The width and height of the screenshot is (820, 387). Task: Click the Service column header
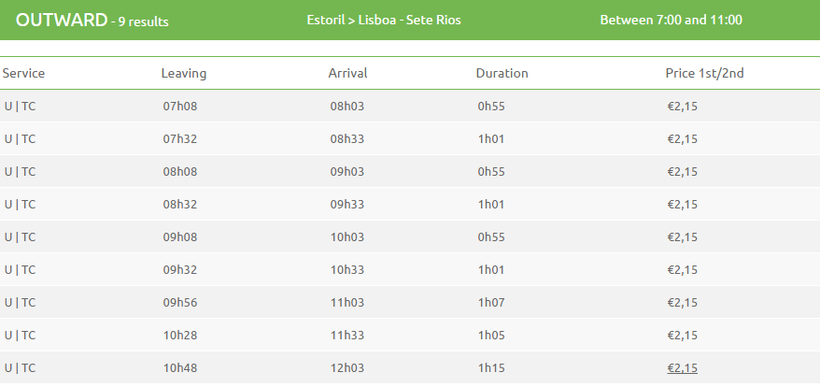tap(24, 73)
